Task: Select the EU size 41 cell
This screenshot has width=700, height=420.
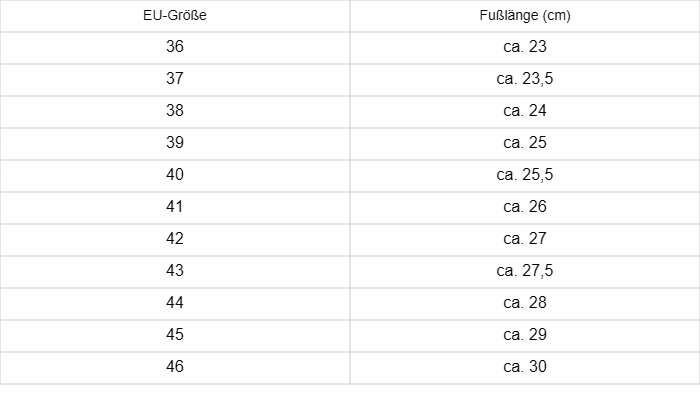Action: [175, 207]
